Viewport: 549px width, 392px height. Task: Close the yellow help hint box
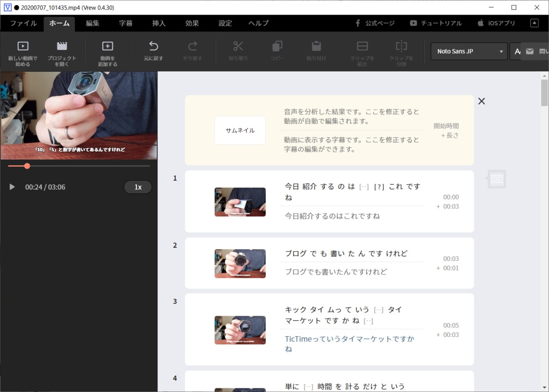[x=481, y=101]
